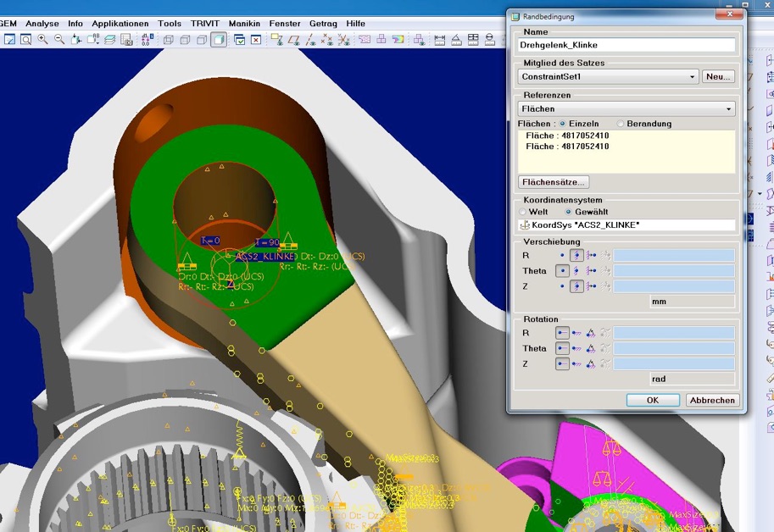
Task: Click the pink box hierarchy icon
Action: click(381, 40)
